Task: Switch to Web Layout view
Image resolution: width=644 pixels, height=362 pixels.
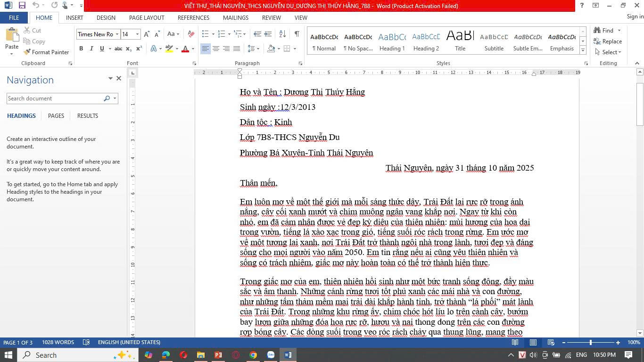Action: [551, 342]
